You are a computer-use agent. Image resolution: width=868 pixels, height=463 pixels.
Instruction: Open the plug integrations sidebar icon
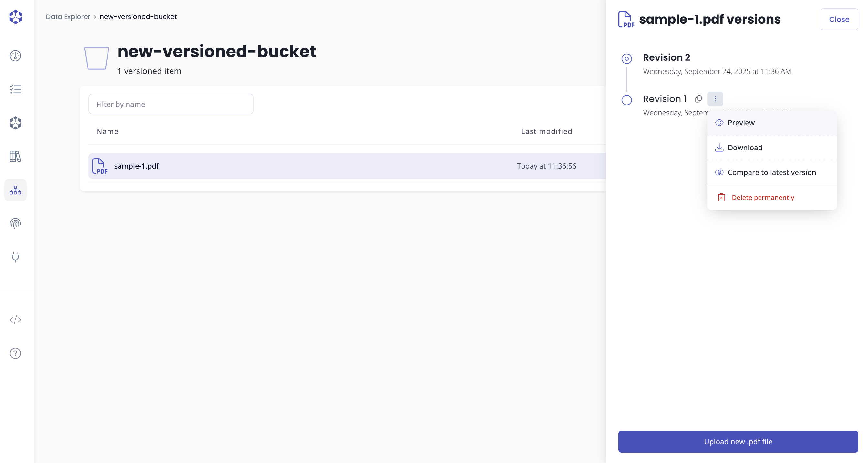pos(15,257)
